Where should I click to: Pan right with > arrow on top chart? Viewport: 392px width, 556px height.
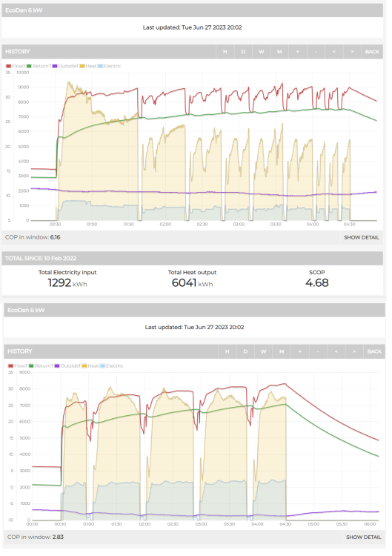[352, 52]
